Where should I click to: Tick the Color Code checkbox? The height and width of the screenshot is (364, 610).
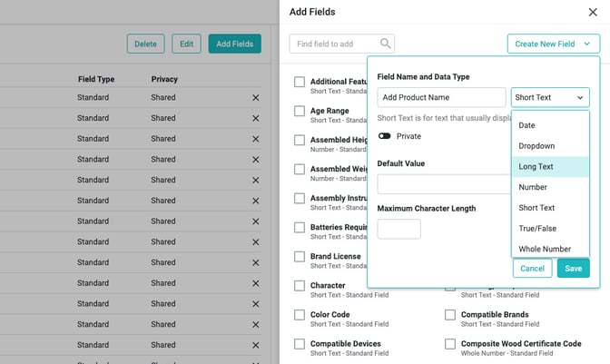point(300,315)
